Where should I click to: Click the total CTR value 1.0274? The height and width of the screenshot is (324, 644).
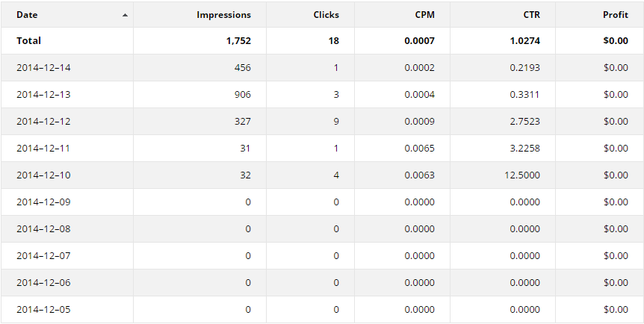[525, 40]
